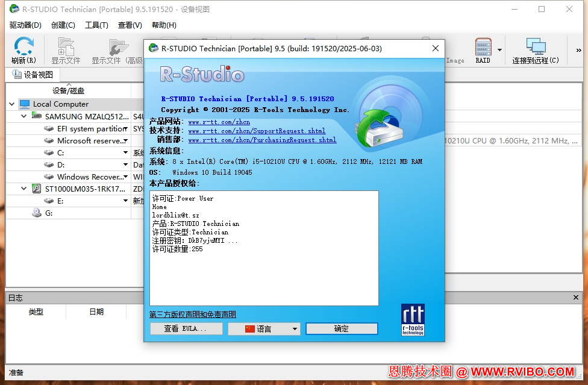
Task: Select the 设备视图 tab
Action: (x=33, y=75)
